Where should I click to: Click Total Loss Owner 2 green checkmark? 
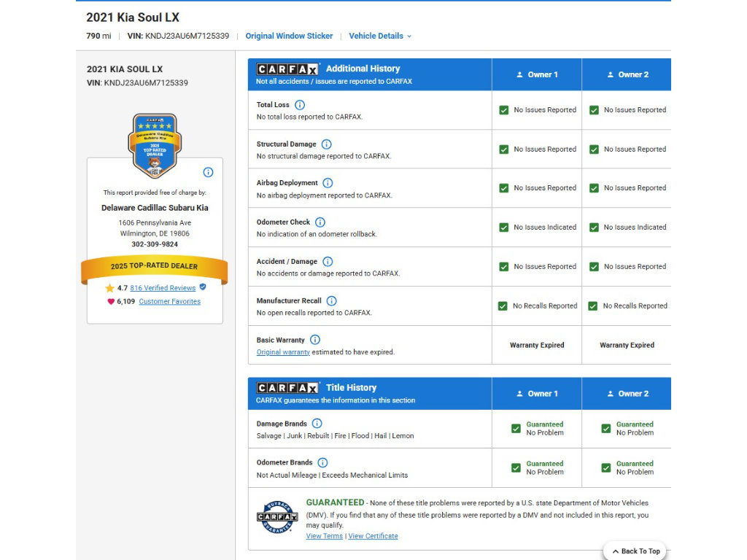[x=594, y=110]
